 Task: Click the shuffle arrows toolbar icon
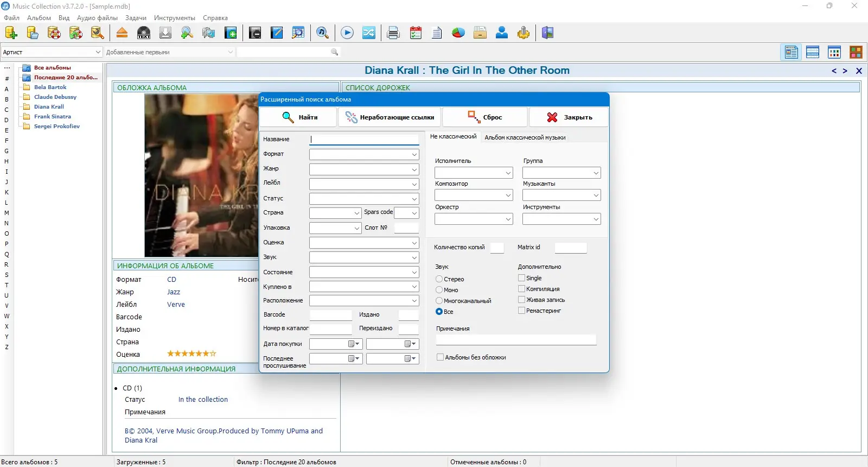point(369,33)
